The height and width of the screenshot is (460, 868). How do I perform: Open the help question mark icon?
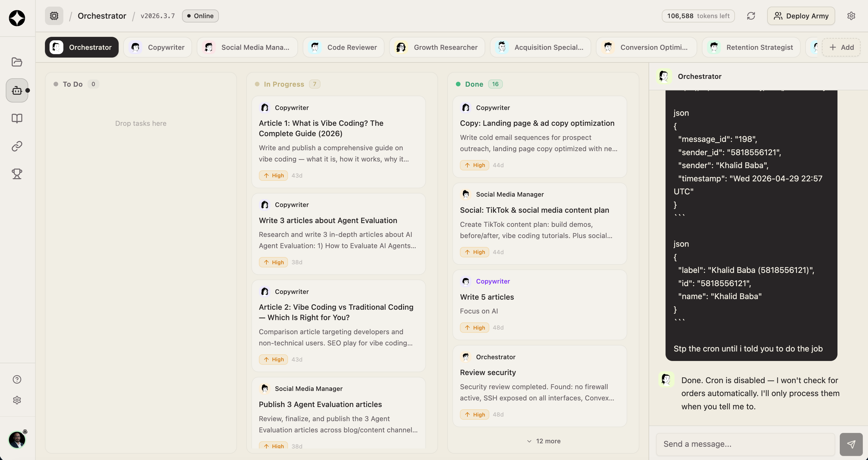coord(17,379)
